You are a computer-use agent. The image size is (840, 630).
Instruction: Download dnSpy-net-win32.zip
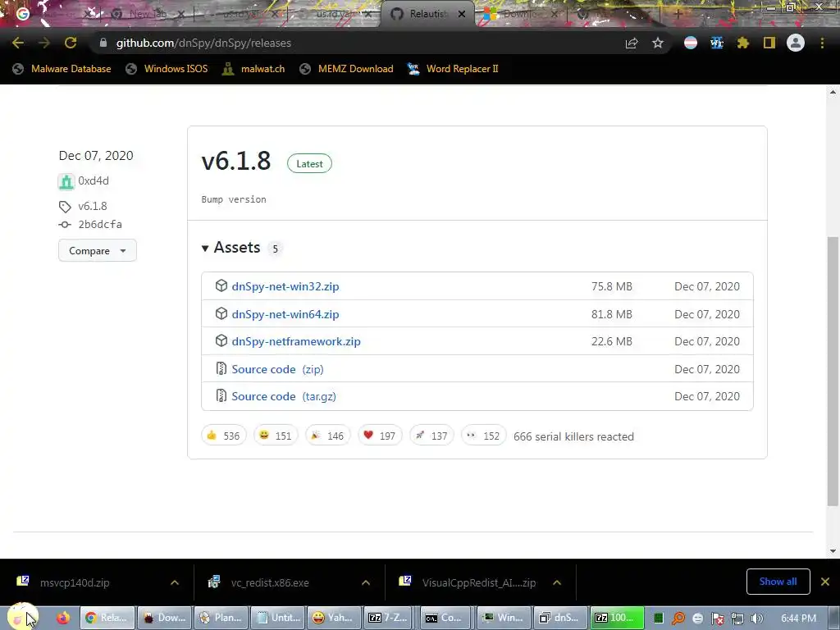(x=285, y=286)
